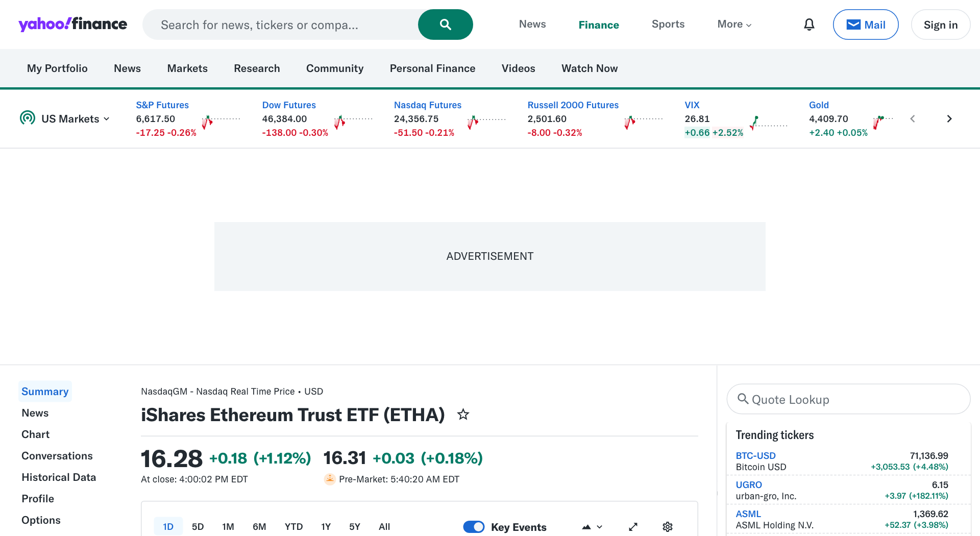Screen dimensions: 980x536
Task: Select Profile in the sidebar
Action: click(38, 499)
